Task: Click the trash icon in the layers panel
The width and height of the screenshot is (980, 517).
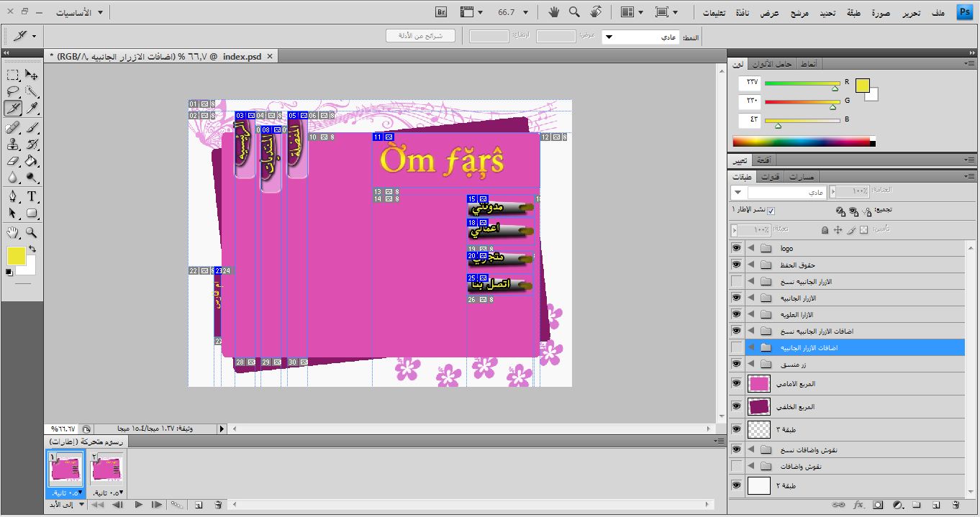Action: 956,505
